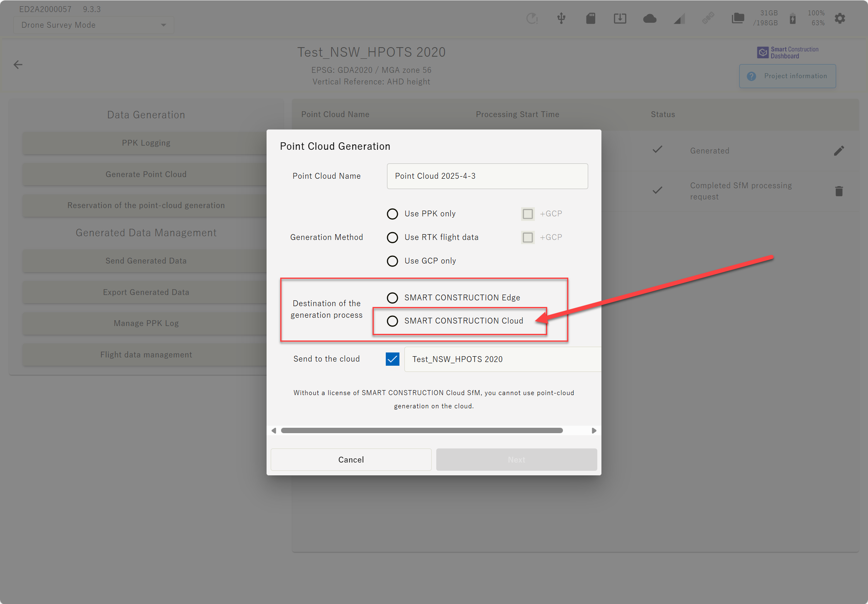Select Use PPK only radio button

(x=392, y=214)
